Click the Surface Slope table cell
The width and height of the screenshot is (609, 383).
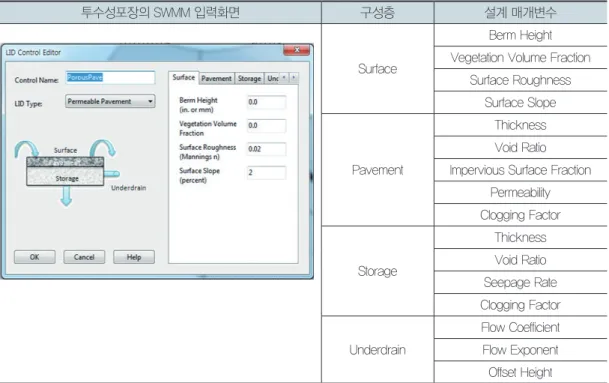[x=520, y=103]
